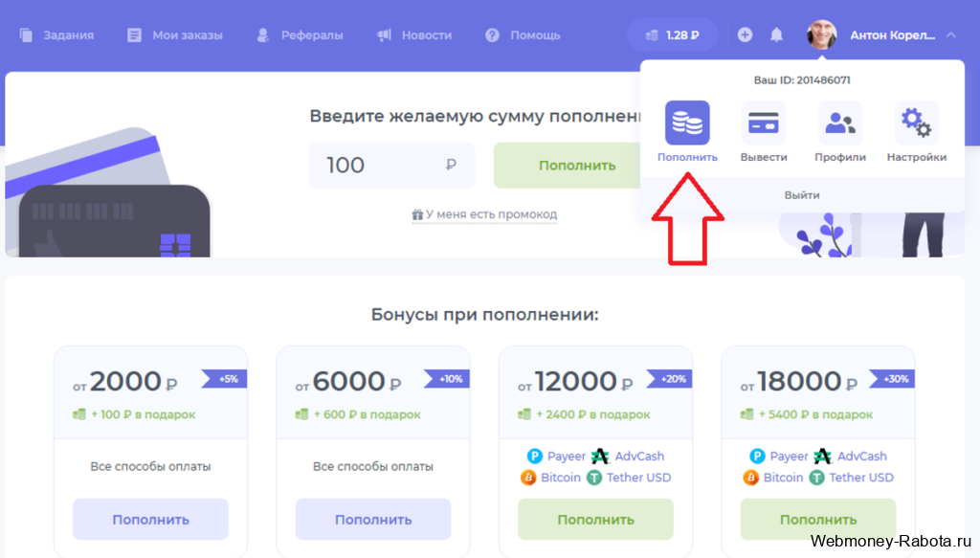
Task: Click AdvCash icon in 18000 ₽ card
Action: [822, 457]
